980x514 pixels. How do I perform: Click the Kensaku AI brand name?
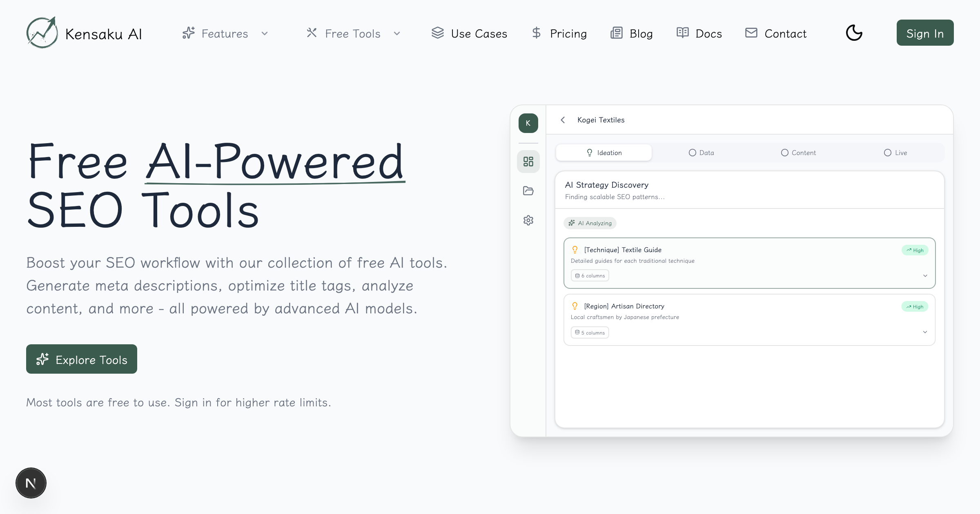pyautogui.click(x=104, y=34)
